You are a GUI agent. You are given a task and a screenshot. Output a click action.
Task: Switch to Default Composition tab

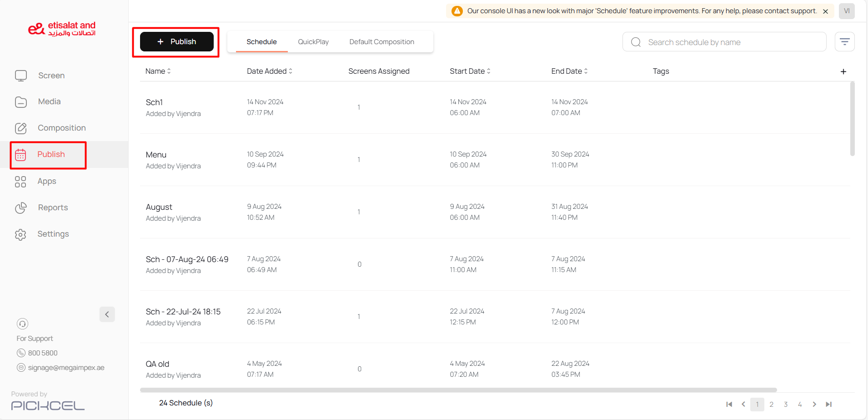click(381, 42)
